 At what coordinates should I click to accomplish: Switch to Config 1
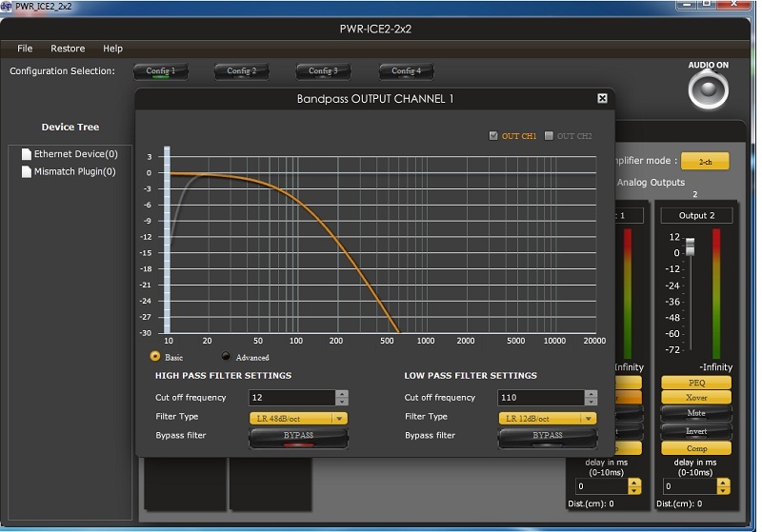pos(160,71)
